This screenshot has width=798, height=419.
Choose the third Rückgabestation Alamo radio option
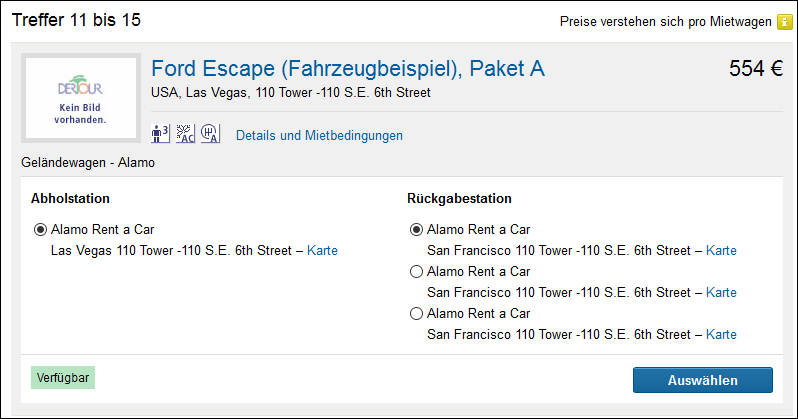(x=416, y=313)
